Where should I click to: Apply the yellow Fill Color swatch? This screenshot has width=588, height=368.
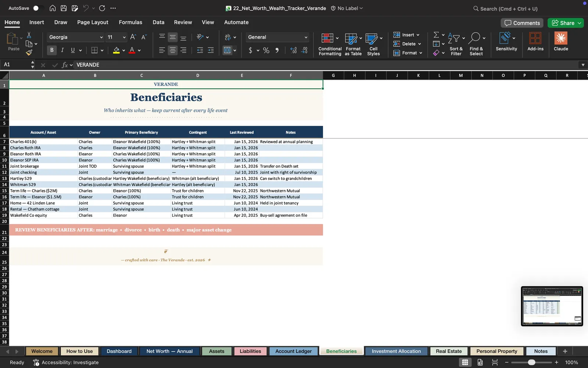tap(116, 50)
